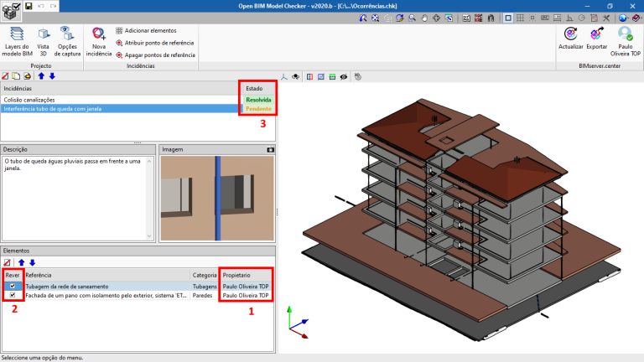The width and height of the screenshot is (644, 362).
Task: Click Adicionar elementos
Action: coord(148,29)
